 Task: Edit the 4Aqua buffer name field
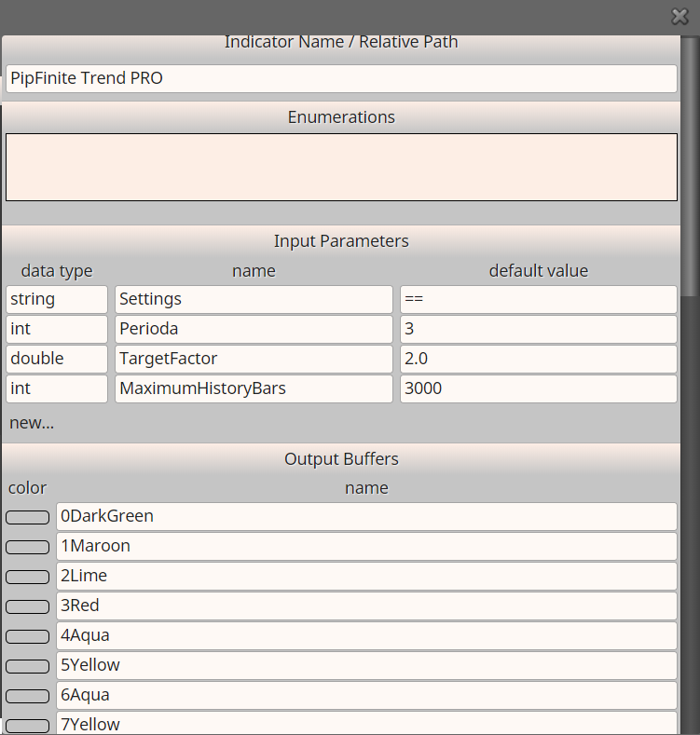[x=366, y=635]
